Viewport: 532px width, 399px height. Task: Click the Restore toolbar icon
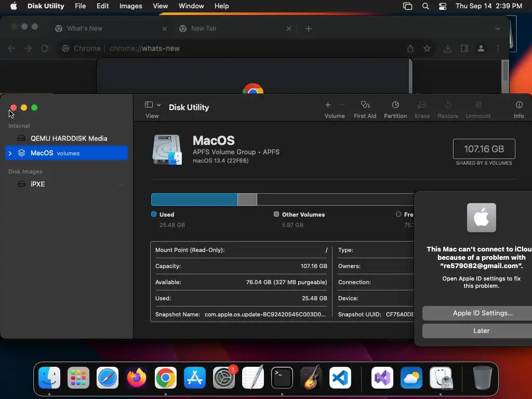(448, 105)
